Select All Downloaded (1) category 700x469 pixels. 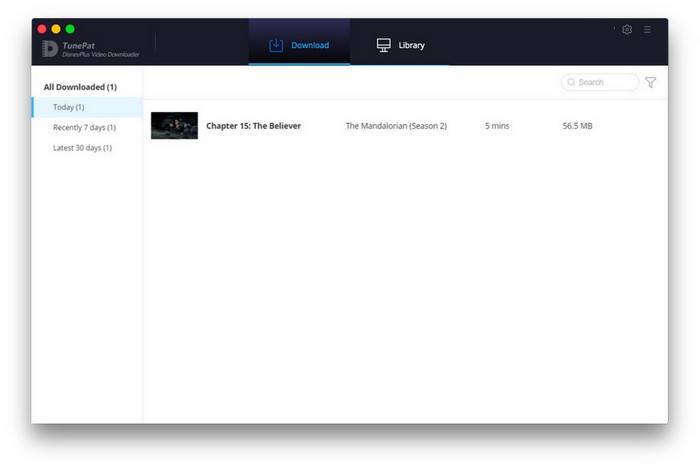80,87
